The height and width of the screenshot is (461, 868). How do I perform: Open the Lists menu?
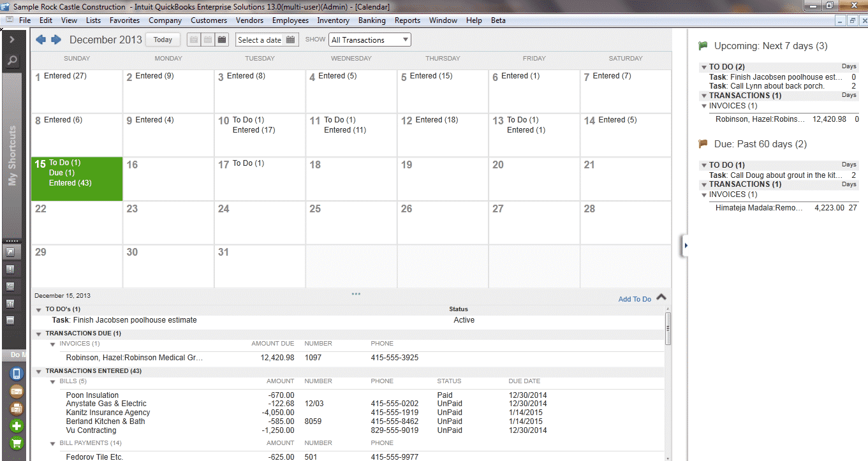[x=93, y=20]
